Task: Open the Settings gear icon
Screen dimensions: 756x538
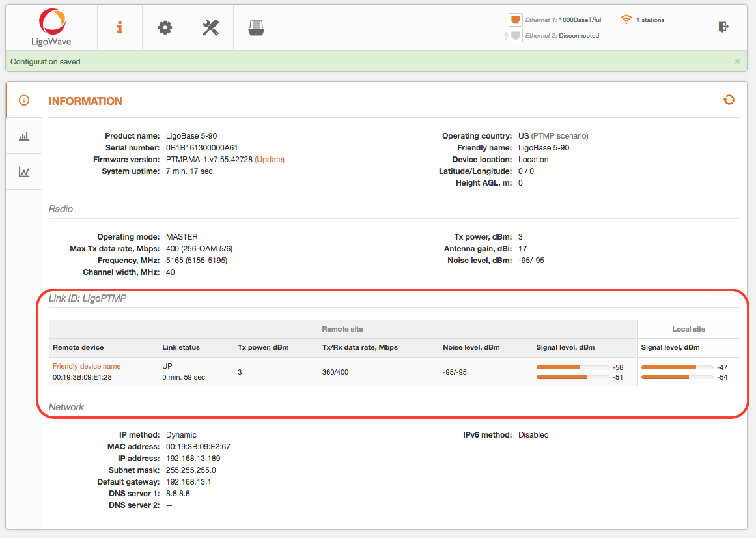Action: pos(165,27)
